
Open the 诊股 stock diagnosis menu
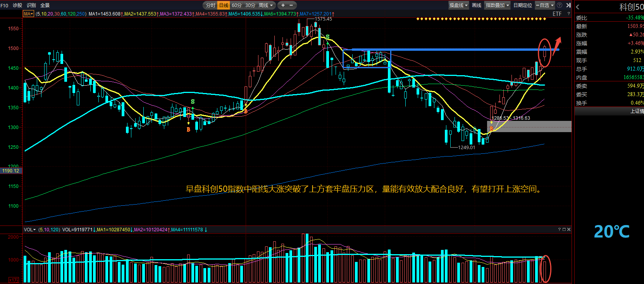[x=17, y=5]
